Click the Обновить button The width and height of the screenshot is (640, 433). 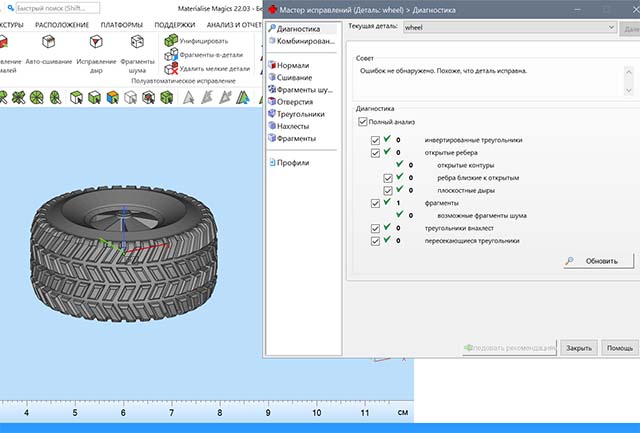pyautogui.click(x=598, y=261)
